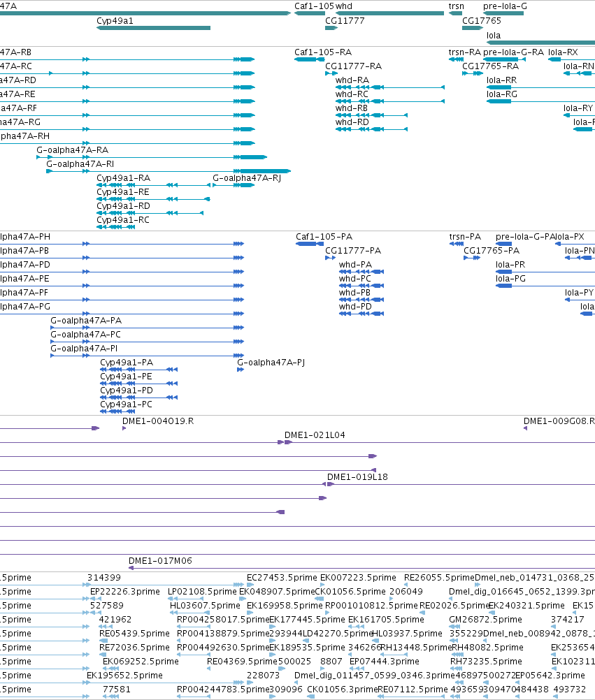Select the CG17765-PA protein label

point(492,250)
